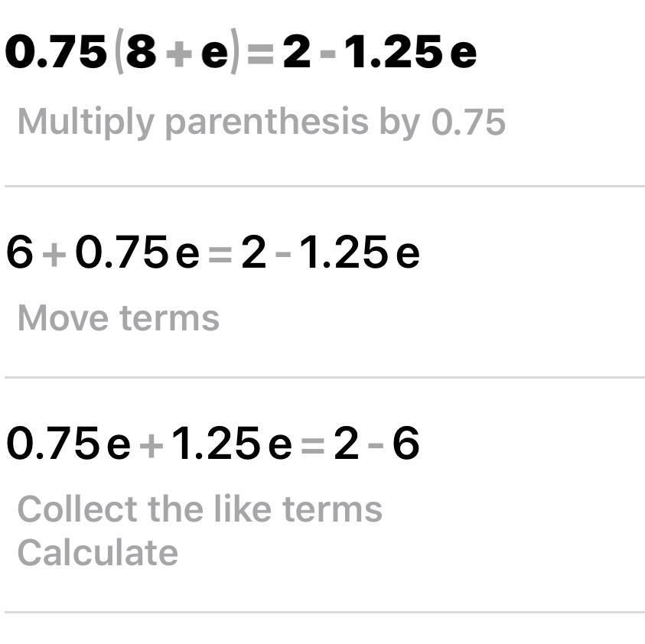This screenshot has height=644, width=645.
Task: Click the 8 inside the parenthesis
Action: (141, 51)
